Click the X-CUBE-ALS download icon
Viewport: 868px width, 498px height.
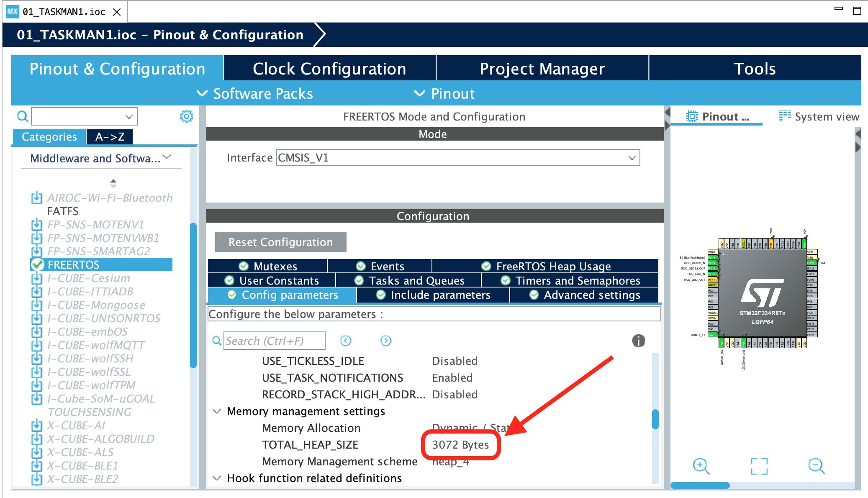pyautogui.click(x=37, y=452)
